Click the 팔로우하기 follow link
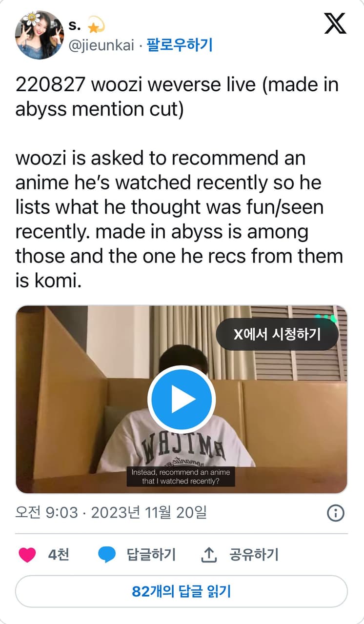Image resolution: width=364 pixels, height=624 pixels. click(180, 45)
